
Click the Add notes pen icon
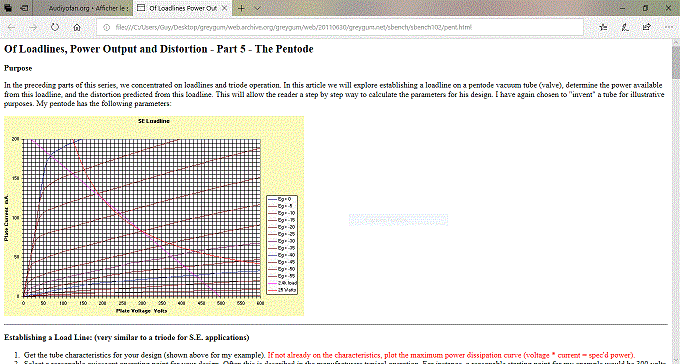click(x=625, y=27)
